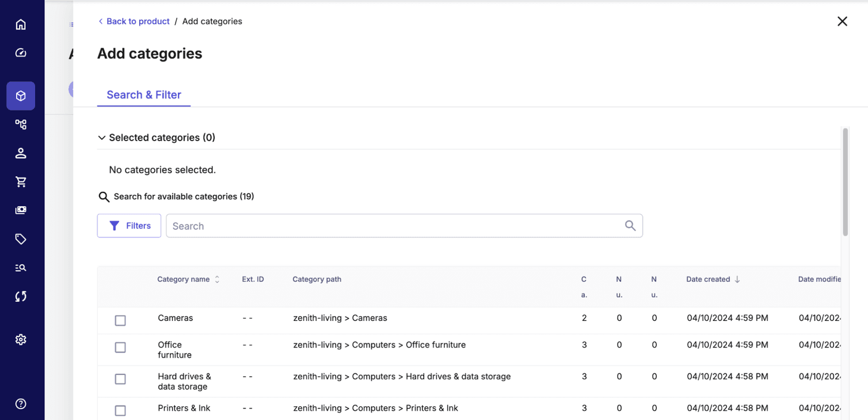Screen dimensions: 868x420
Task: Check the checkbox for Cameras category
Action: click(120, 320)
